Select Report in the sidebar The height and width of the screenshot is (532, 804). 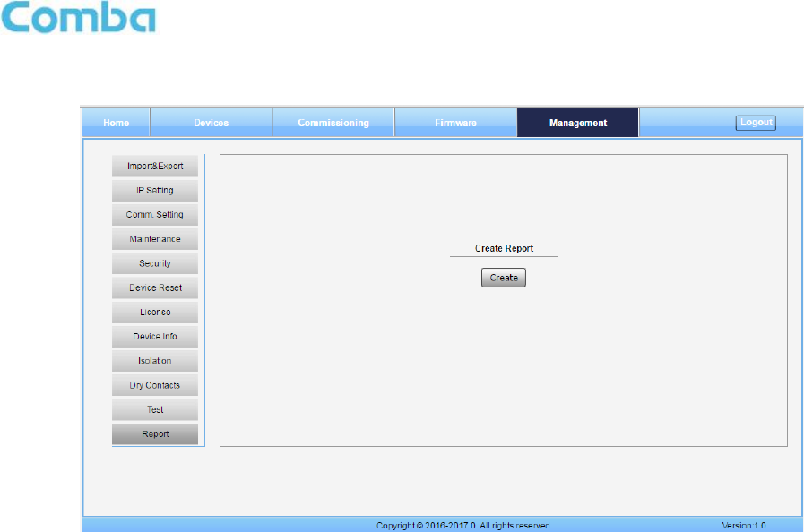coord(155,434)
